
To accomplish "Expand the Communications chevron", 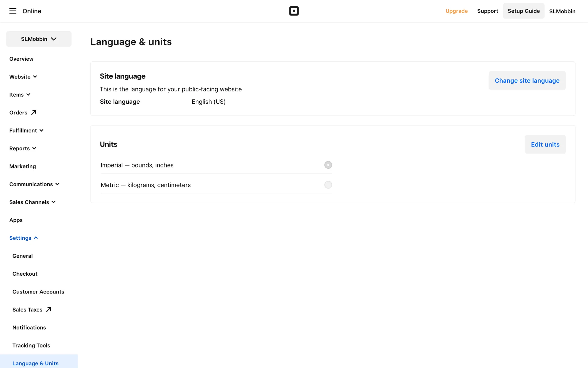I will click(58, 184).
